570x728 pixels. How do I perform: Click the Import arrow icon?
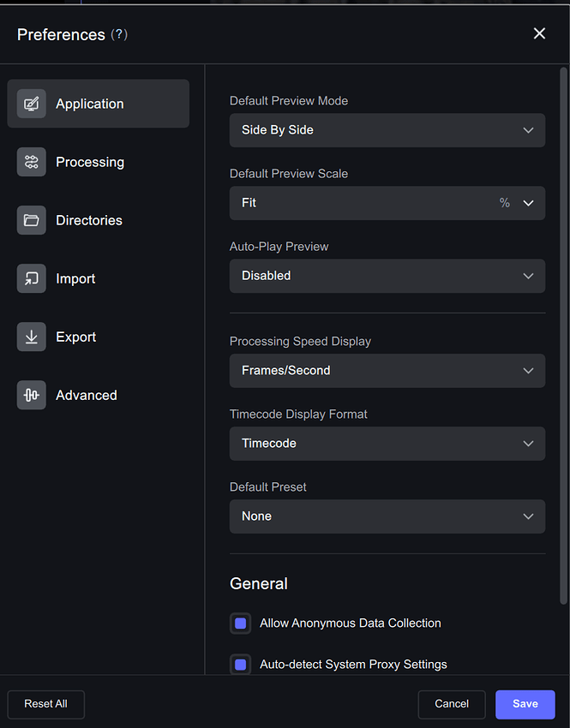point(31,278)
